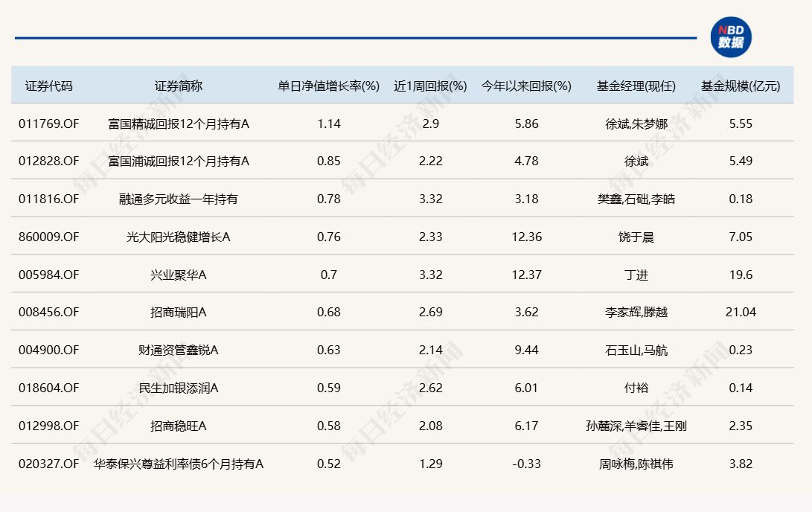
Task: Click the 近1周回报(%) column header
Action: [430, 86]
